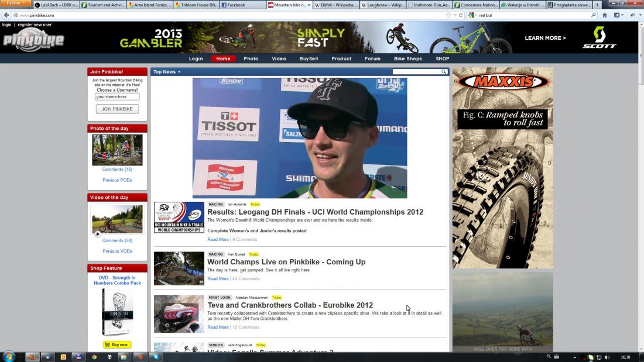This screenshot has width=644, height=362.
Task: Open the register new user link
Action: (35, 25)
